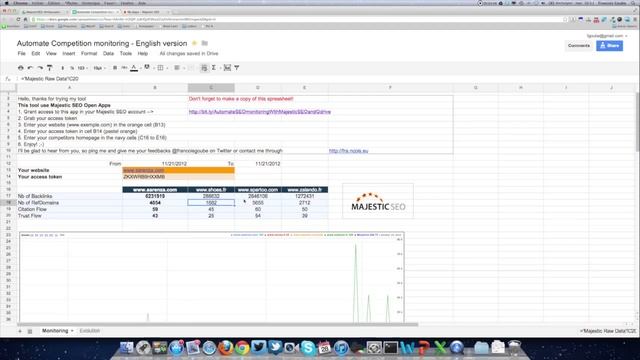Open Terminal from the Dock
640x360 pixels.
pos(390,348)
